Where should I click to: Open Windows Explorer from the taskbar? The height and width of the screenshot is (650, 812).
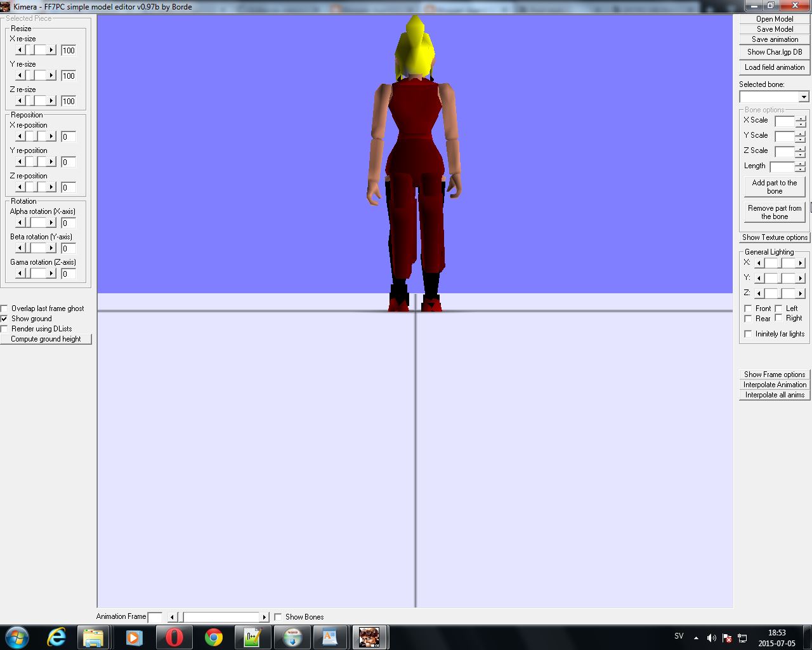click(94, 637)
